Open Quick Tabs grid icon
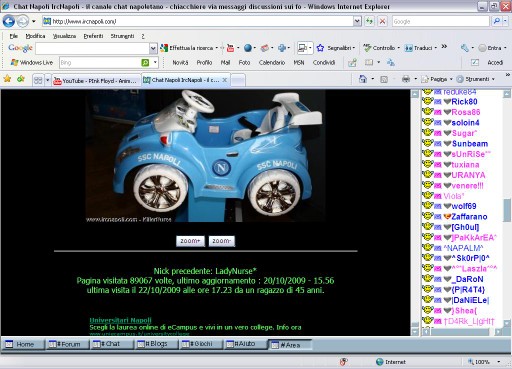Screen dimensions: 512x369 coord(38,80)
